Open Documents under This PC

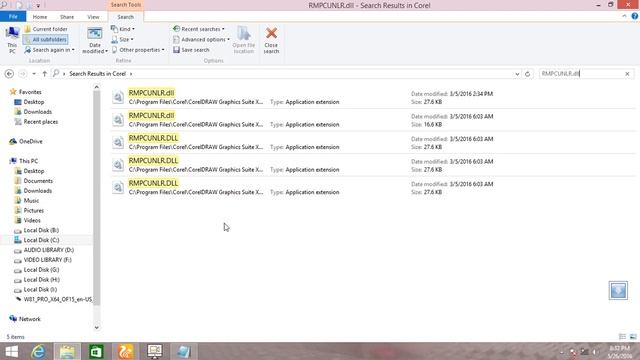pyautogui.click(x=38, y=181)
